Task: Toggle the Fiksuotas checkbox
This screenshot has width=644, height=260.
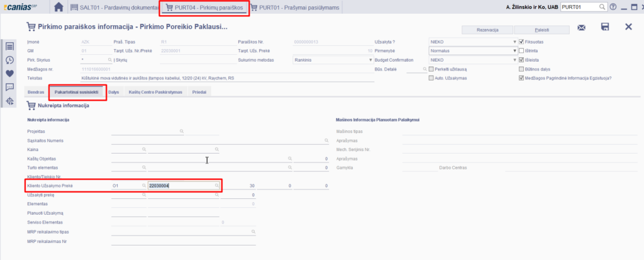Action: 521,41
